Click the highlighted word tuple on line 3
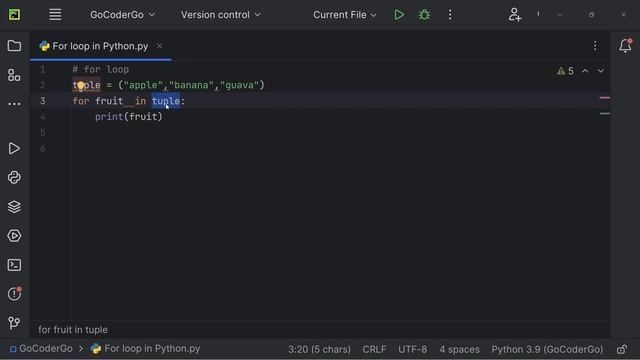 pos(166,101)
